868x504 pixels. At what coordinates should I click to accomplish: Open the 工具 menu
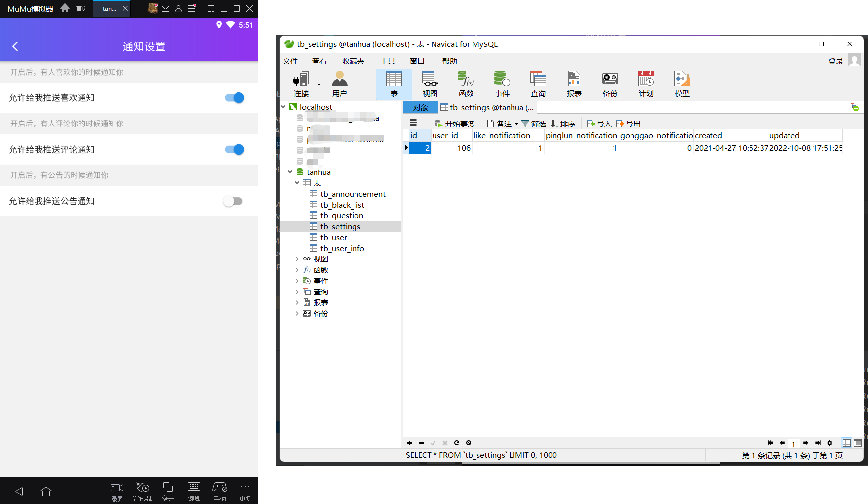[x=388, y=61]
